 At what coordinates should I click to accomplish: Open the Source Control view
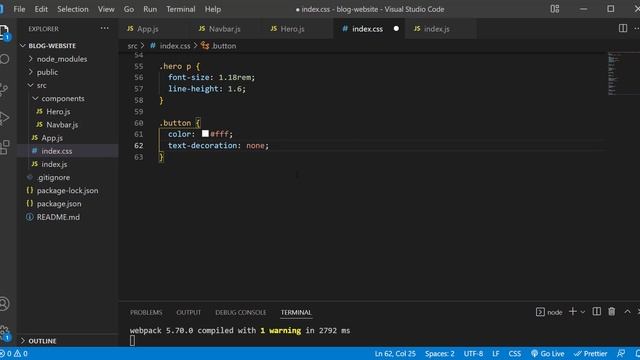coord(4,89)
